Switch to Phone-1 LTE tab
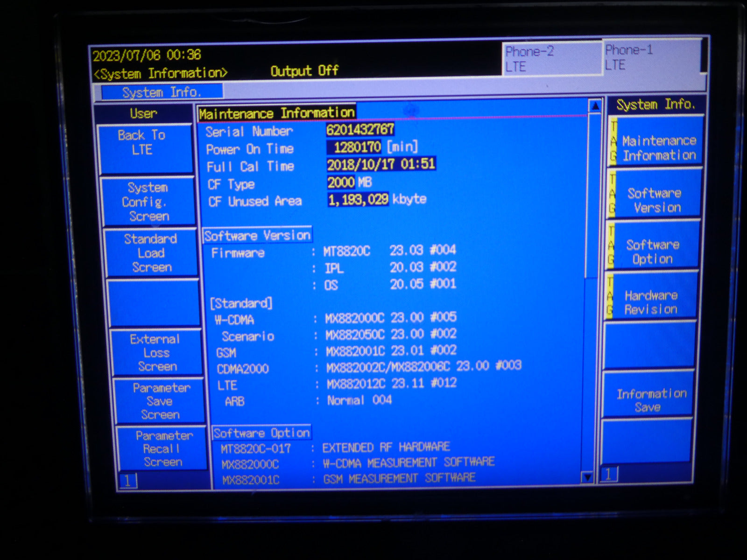The image size is (747, 560). tap(653, 57)
